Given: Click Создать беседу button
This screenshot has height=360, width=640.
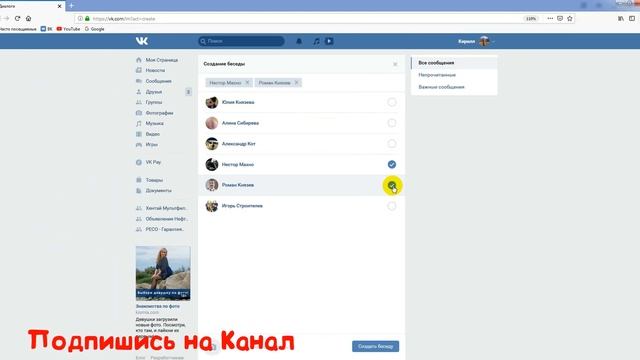Looking at the screenshot, I should pyautogui.click(x=376, y=346).
